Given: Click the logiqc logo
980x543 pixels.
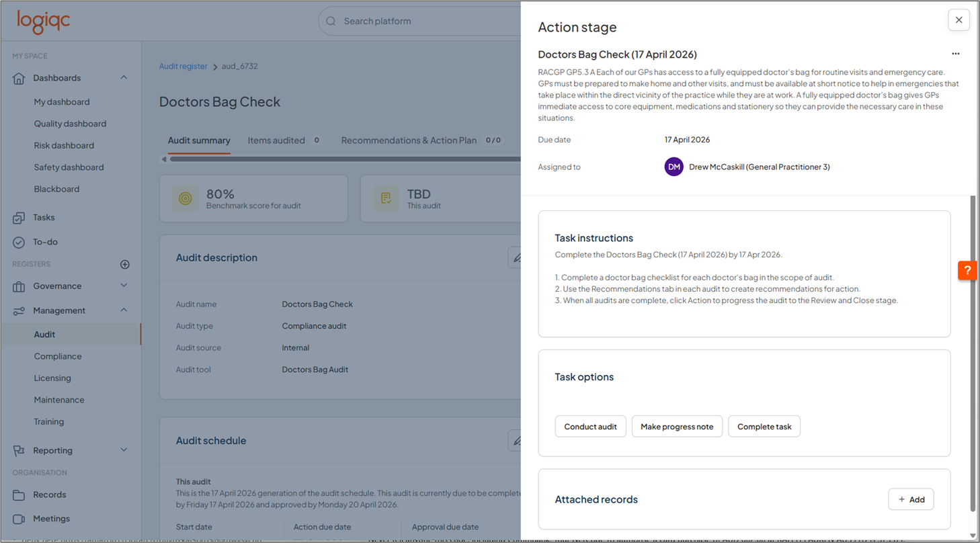Looking at the screenshot, I should tap(42, 22).
